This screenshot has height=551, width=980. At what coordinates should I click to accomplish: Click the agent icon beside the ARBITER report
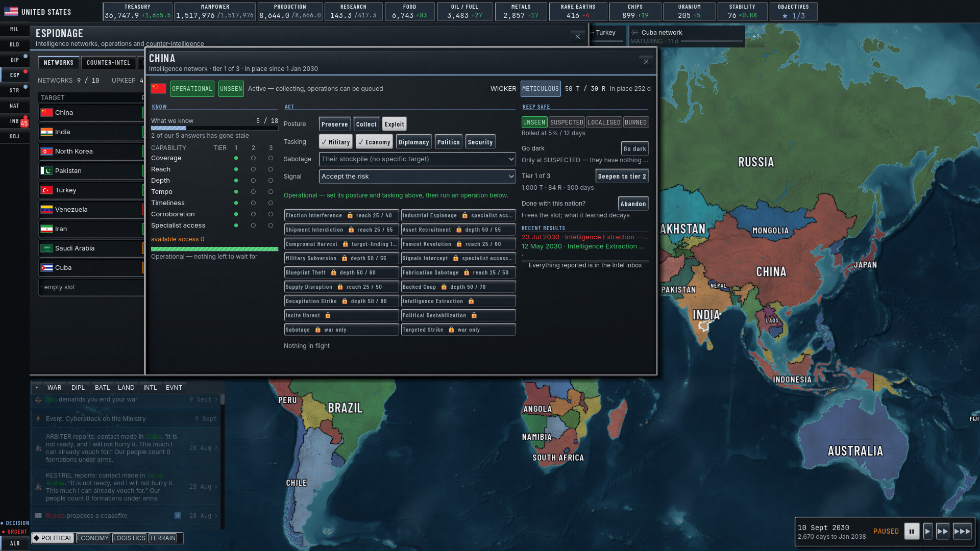click(38, 447)
